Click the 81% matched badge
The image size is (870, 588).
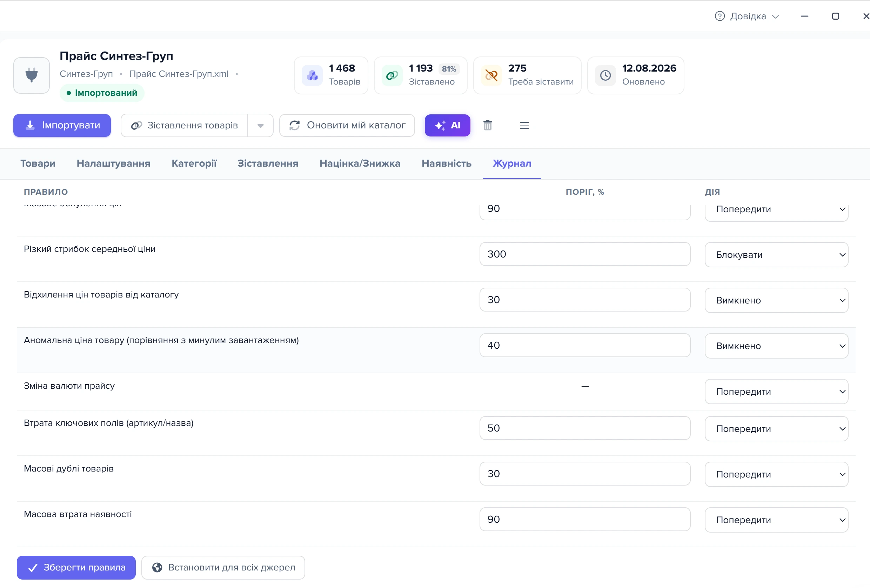(448, 69)
